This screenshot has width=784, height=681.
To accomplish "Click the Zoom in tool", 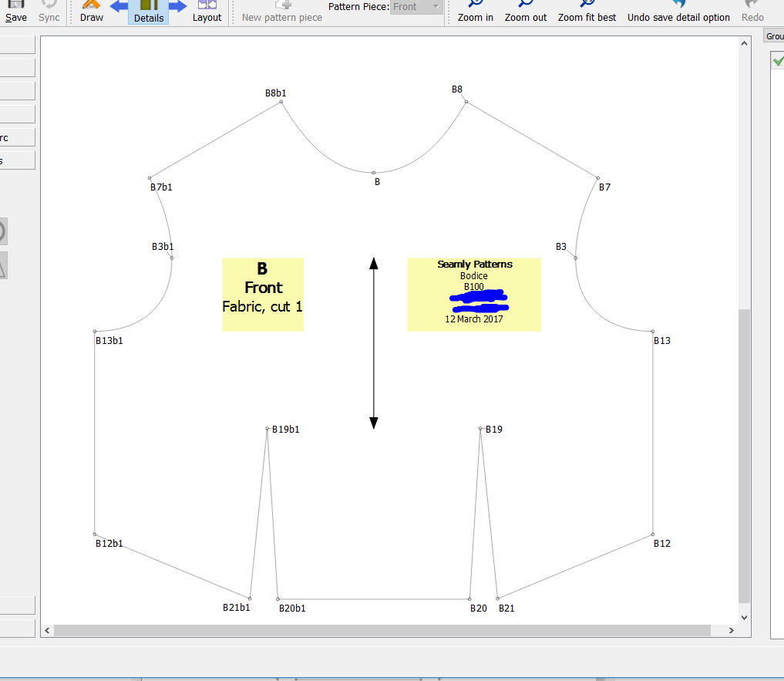I will click(x=475, y=12).
